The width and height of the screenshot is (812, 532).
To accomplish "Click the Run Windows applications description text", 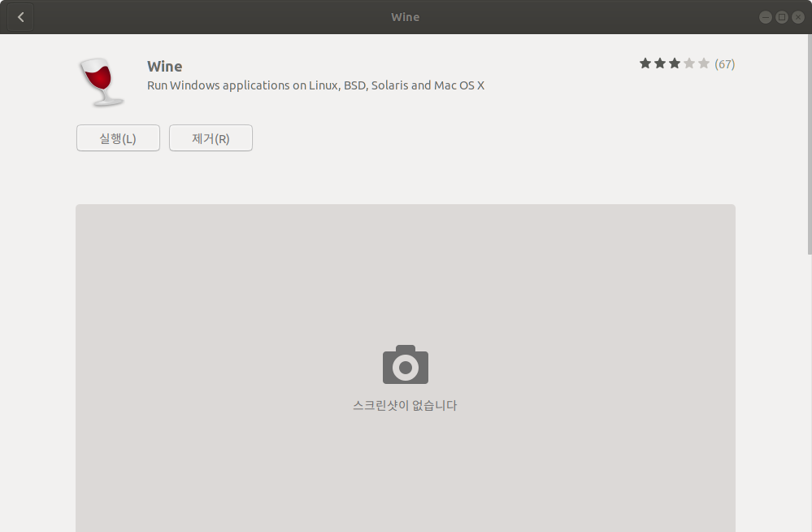I will click(x=315, y=85).
